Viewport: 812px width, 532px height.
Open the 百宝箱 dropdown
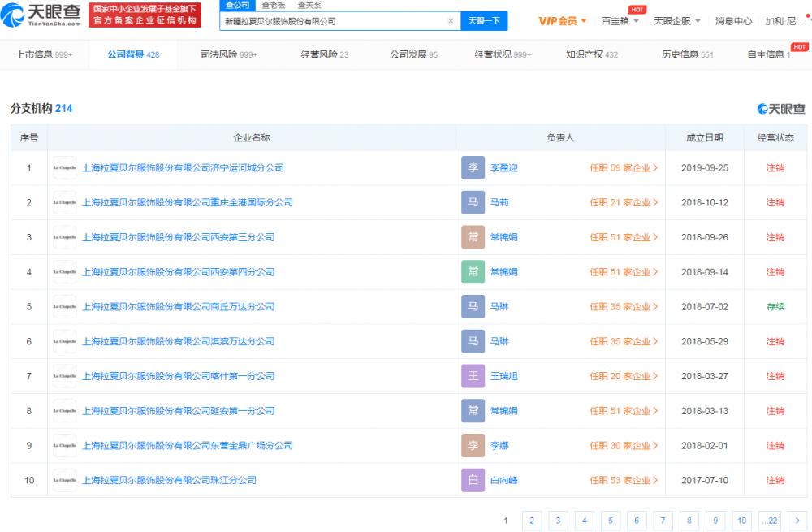tap(616, 22)
